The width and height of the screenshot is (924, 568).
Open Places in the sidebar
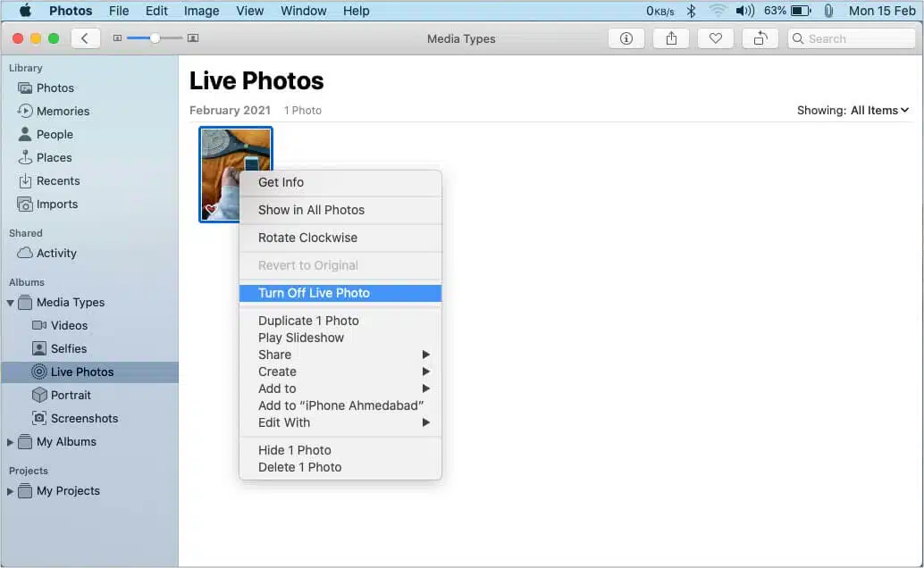tap(45, 157)
